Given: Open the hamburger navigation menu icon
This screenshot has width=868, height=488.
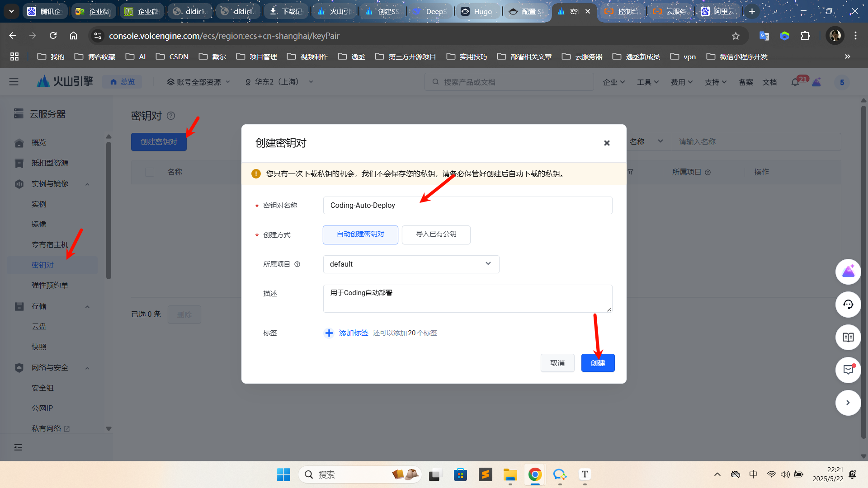Looking at the screenshot, I should click(x=14, y=82).
